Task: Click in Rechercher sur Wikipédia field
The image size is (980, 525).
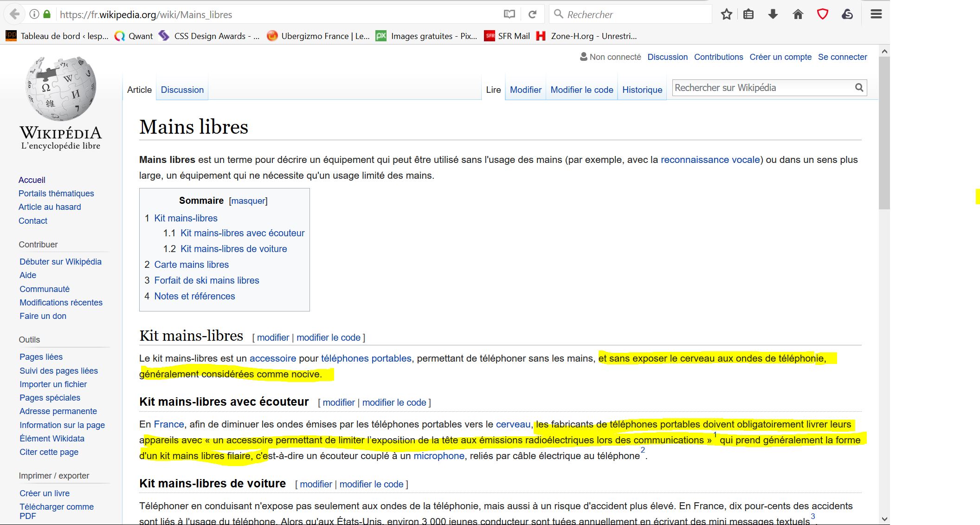Action: pos(761,88)
